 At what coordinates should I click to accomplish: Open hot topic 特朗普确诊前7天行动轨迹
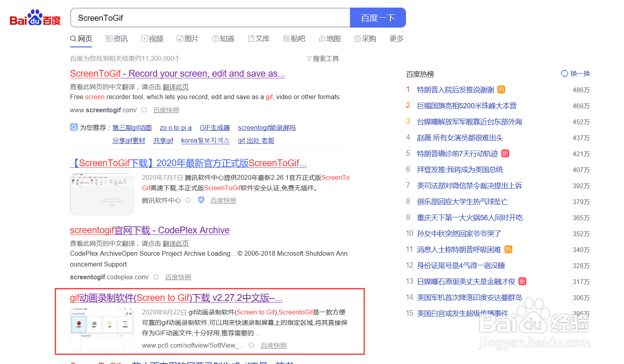458,153
